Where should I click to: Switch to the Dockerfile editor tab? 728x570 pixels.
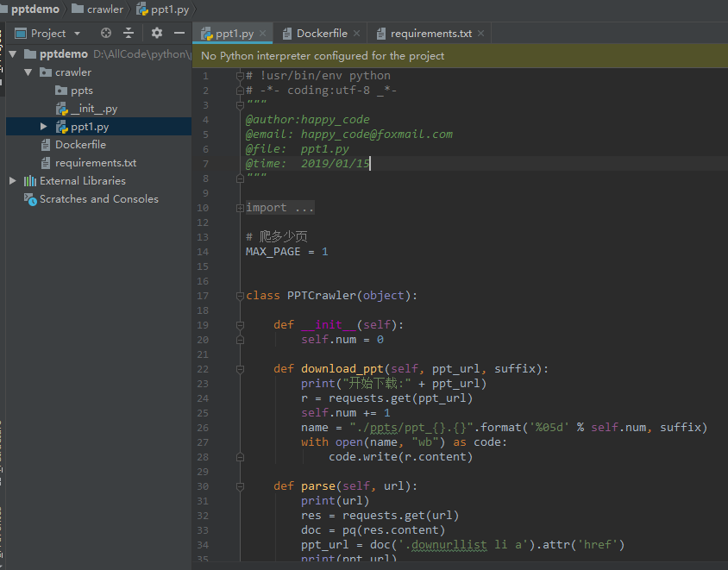[x=322, y=34]
